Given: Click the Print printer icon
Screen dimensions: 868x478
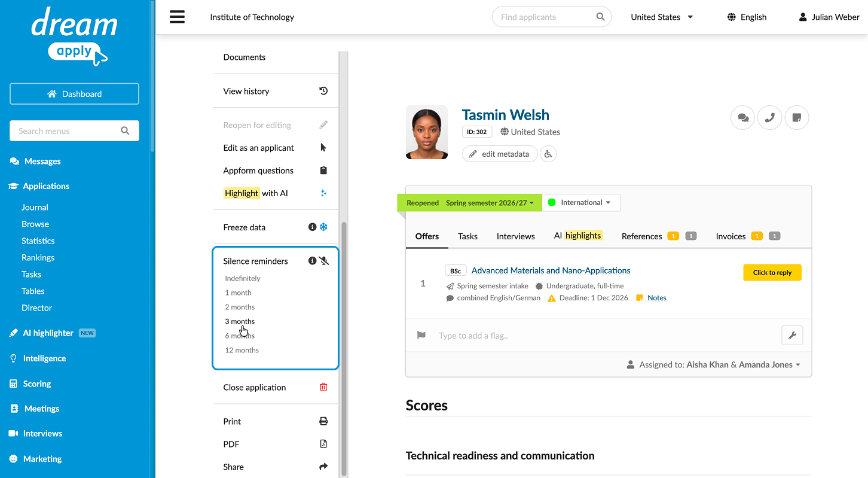Looking at the screenshot, I should 323,421.
